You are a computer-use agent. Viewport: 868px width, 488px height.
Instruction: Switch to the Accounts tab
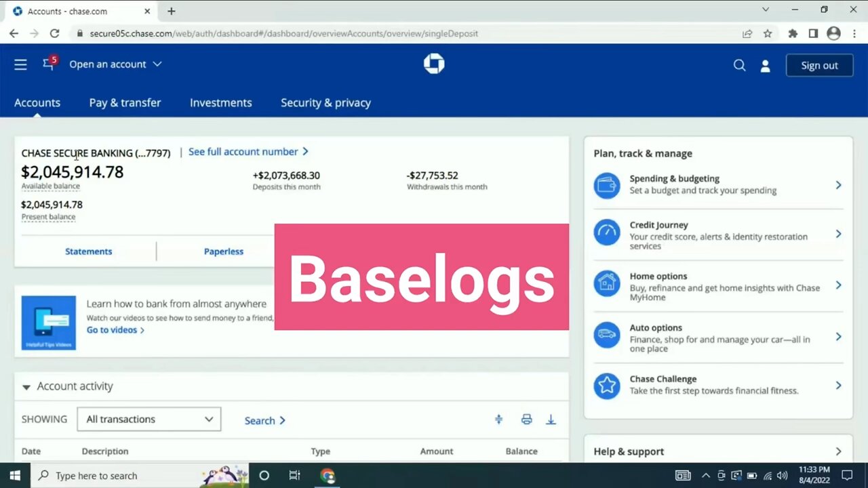point(37,103)
